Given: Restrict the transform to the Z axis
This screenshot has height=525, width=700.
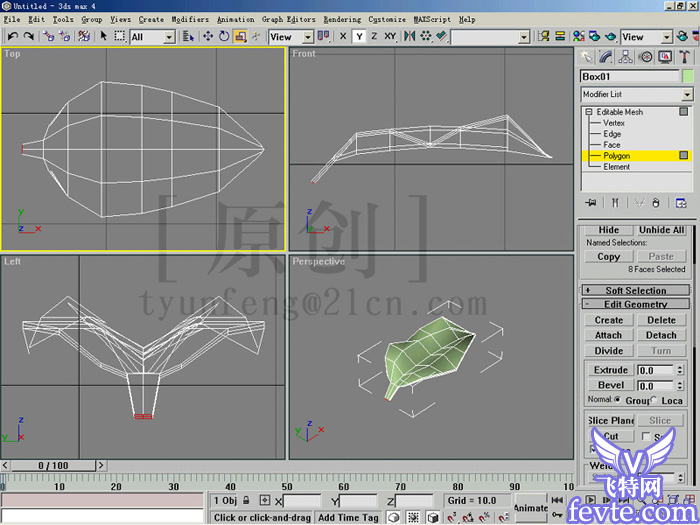Looking at the screenshot, I should click(x=374, y=37).
